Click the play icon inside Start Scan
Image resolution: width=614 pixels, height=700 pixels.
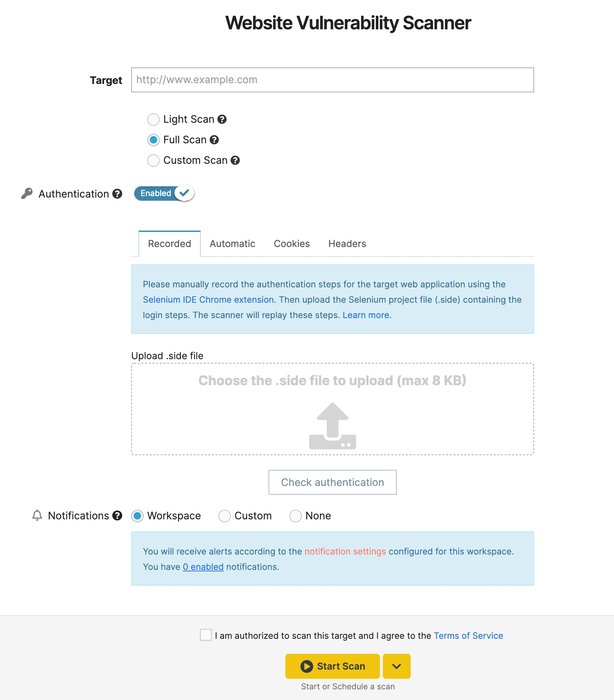[x=306, y=666]
